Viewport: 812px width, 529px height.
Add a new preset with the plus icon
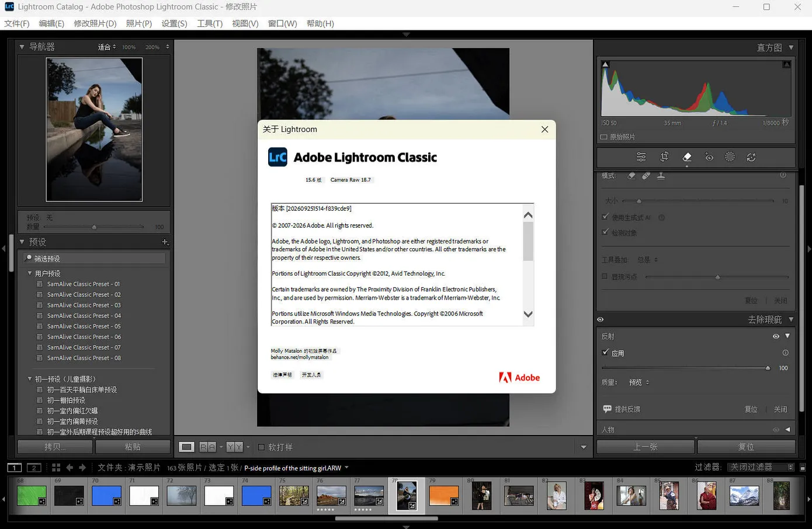pos(165,242)
